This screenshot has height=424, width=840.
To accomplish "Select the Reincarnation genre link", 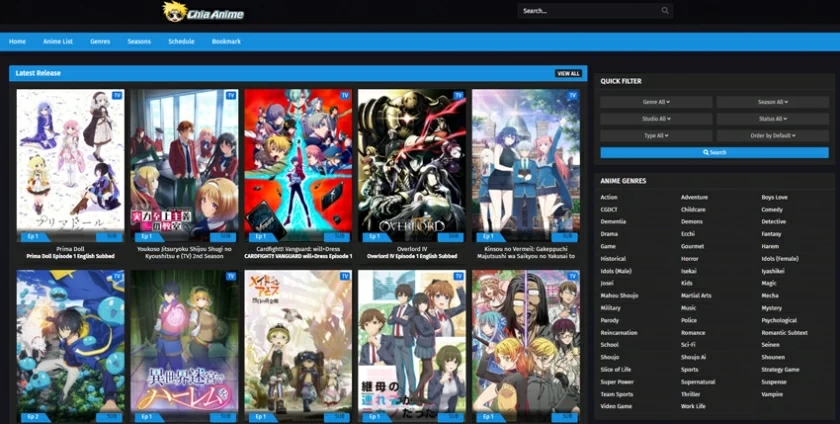I will (x=618, y=333).
